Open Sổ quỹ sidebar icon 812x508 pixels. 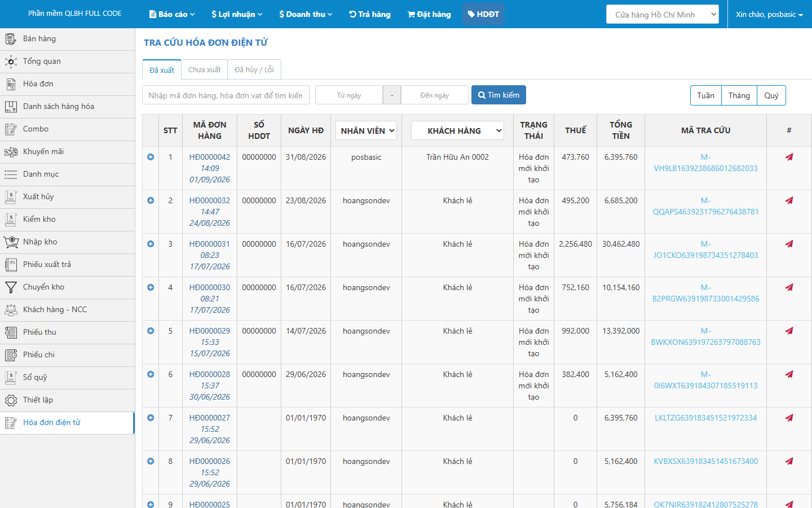click(11, 378)
